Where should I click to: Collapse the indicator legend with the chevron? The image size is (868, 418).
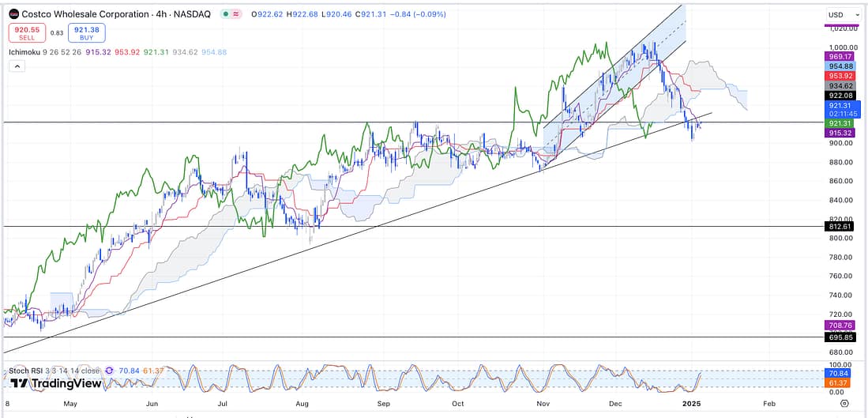pos(17,67)
